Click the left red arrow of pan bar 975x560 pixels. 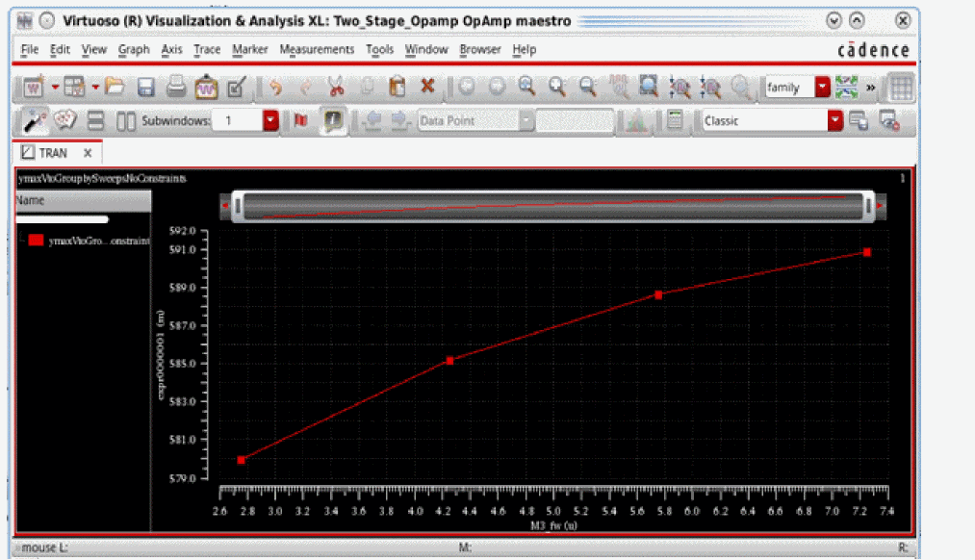[226, 206]
